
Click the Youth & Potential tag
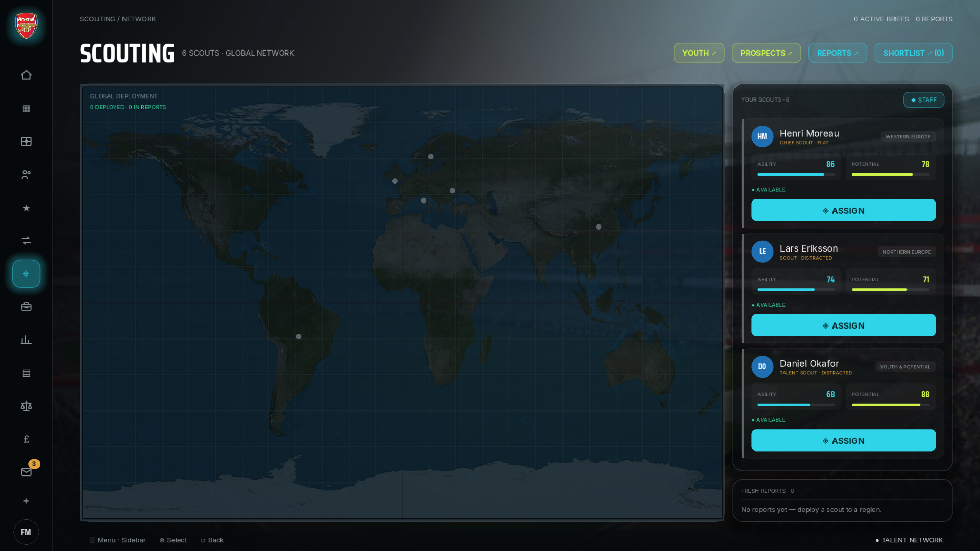click(905, 367)
